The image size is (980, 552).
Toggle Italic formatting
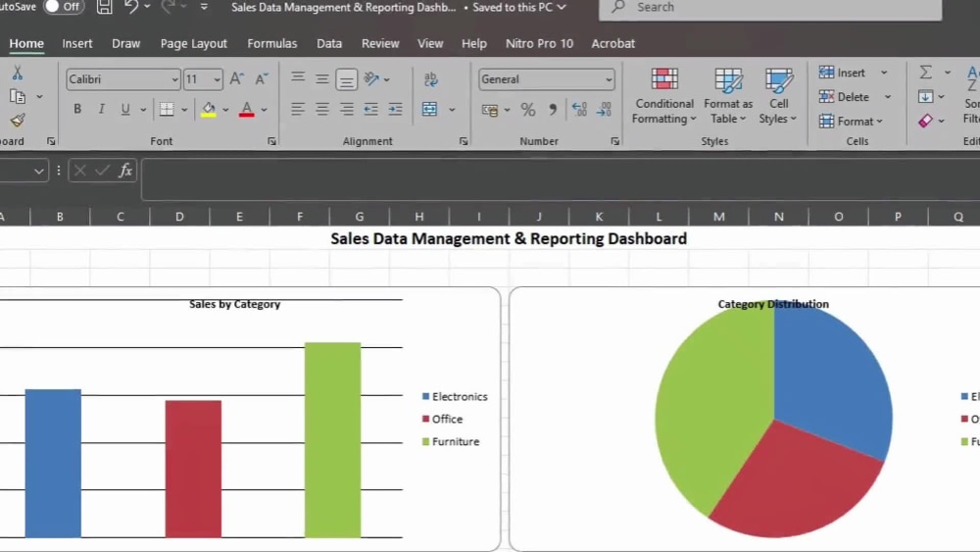point(101,109)
